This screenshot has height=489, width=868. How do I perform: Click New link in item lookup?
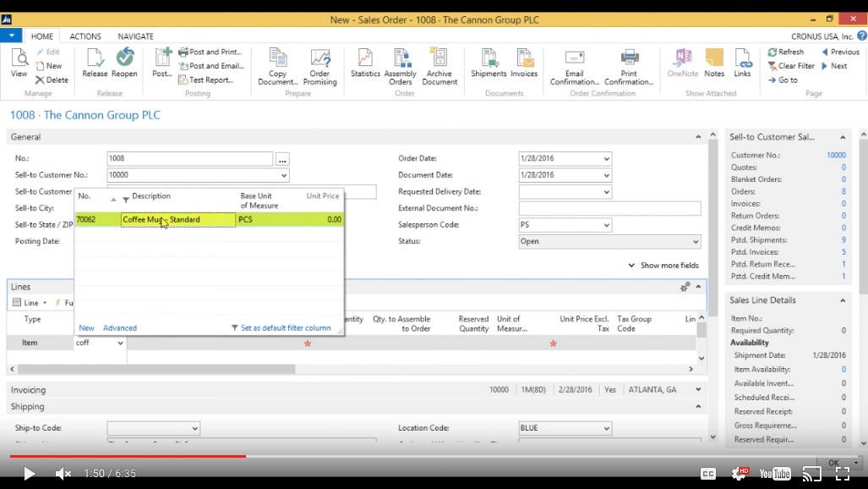pyautogui.click(x=86, y=327)
